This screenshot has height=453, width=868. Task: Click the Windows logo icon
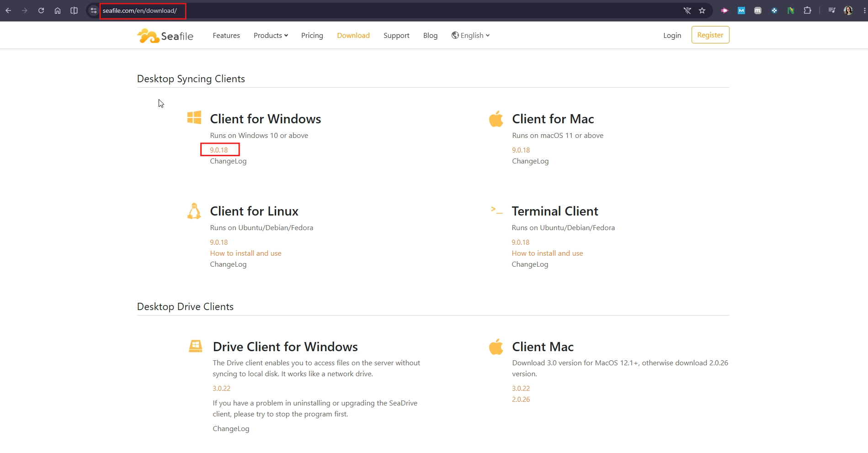tap(194, 117)
